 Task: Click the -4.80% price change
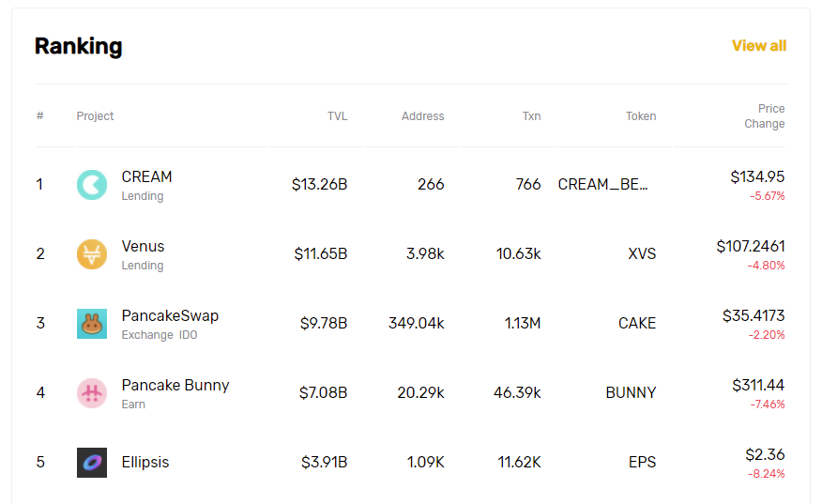(x=766, y=266)
